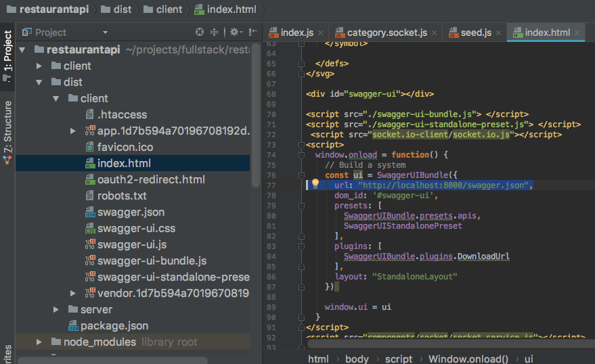
Task: Click the folder icon of dist
Action: 56,82
